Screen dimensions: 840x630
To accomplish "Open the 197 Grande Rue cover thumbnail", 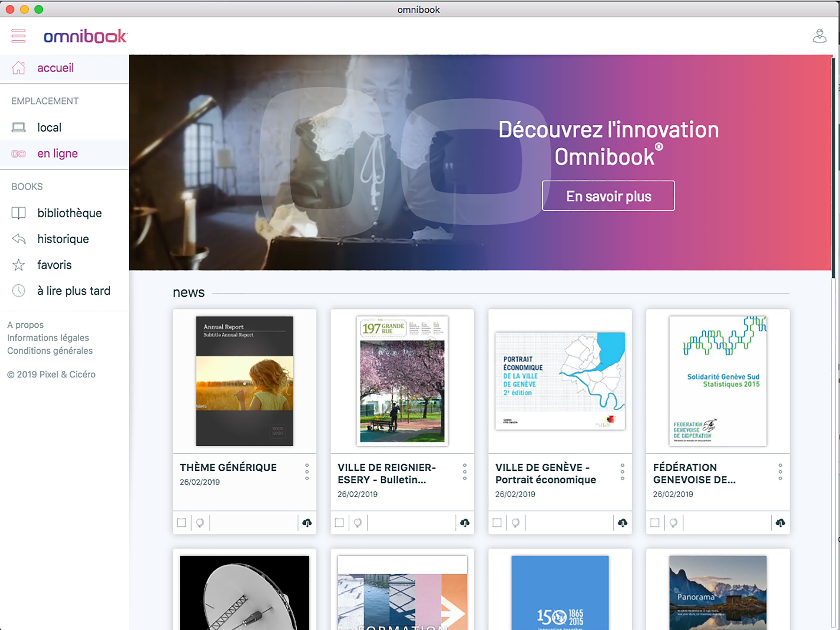I will coord(402,381).
